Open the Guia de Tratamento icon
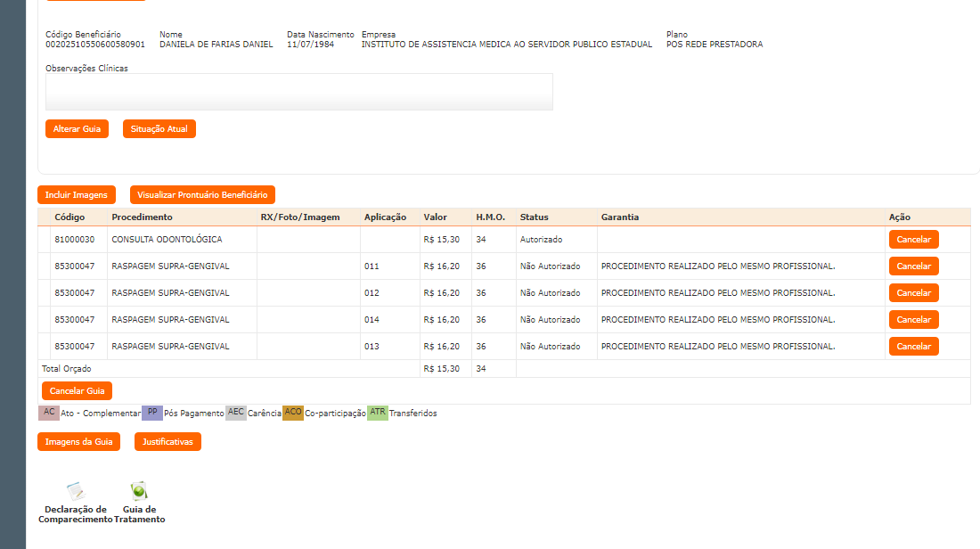 (x=139, y=491)
